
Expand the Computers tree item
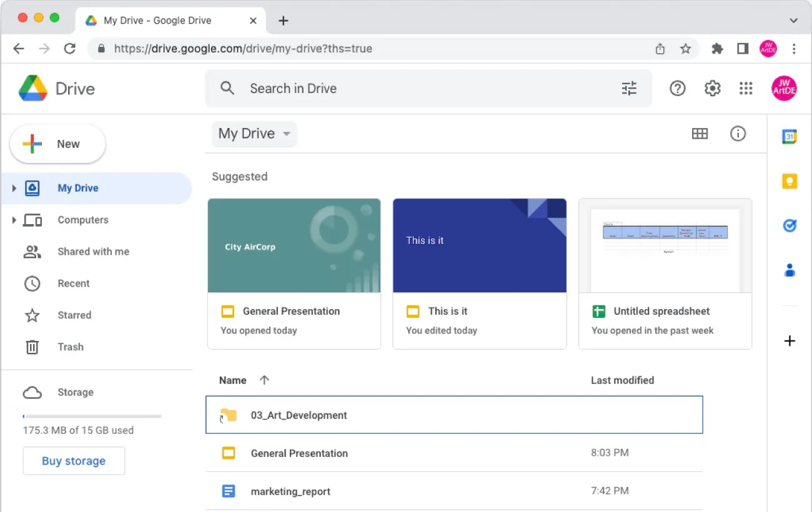(14, 220)
